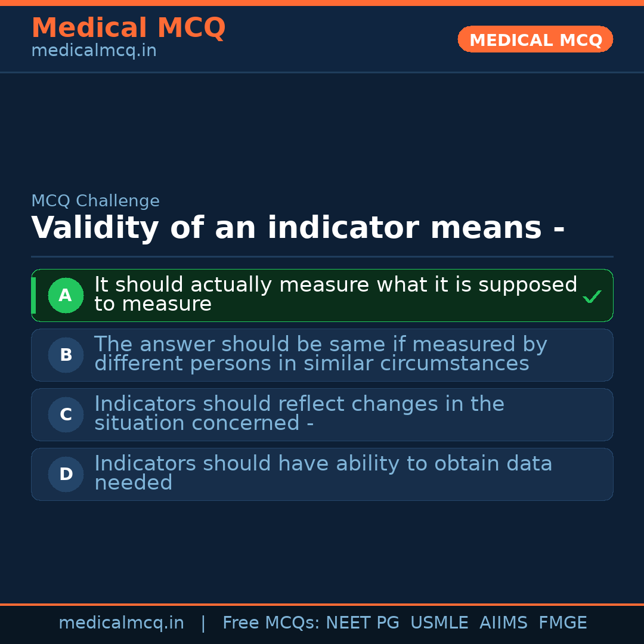
Task: Click the large "Medical MCQ" header title
Action: click(x=128, y=28)
